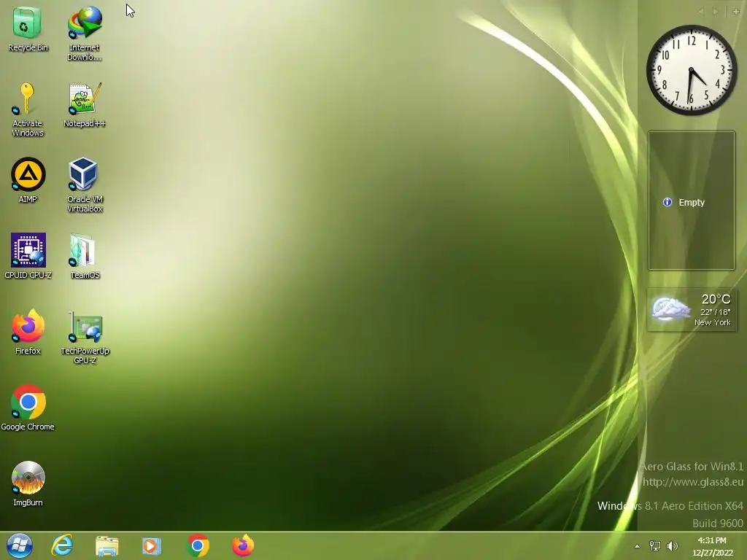
Task: Open Notepad++ desktop shortcut
Action: pyautogui.click(x=85, y=106)
